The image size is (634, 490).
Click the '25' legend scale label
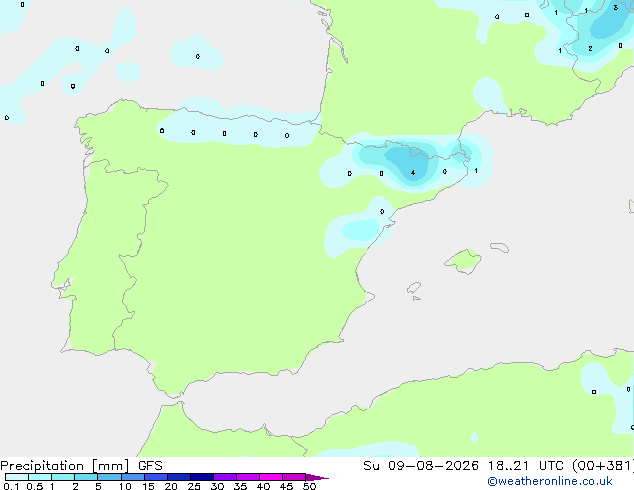pyautogui.click(x=194, y=486)
